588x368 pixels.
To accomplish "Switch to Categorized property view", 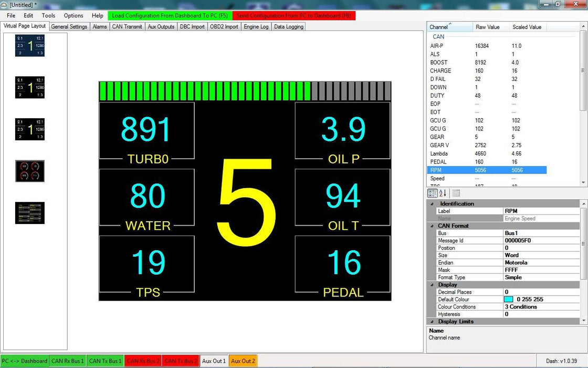I will (x=433, y=193).
